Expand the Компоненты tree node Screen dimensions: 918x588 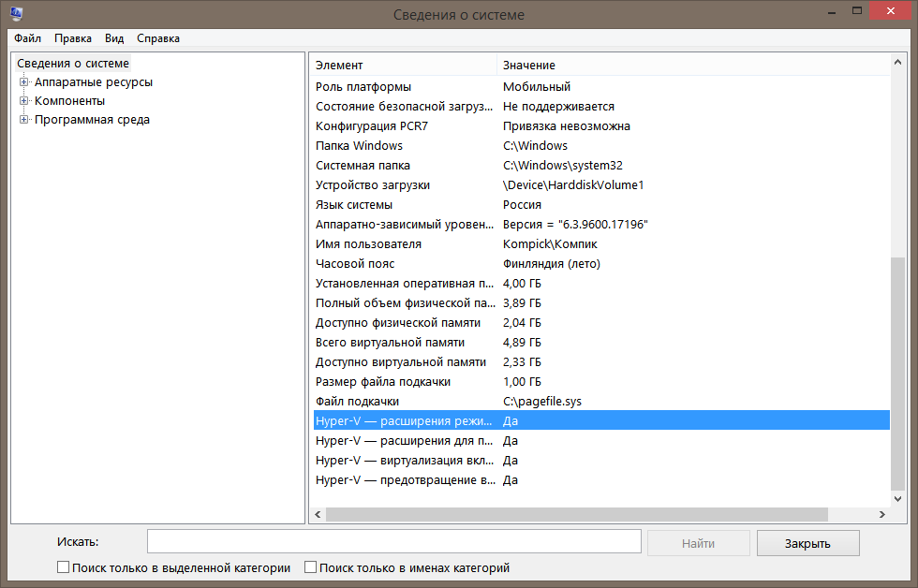point(24,100)
